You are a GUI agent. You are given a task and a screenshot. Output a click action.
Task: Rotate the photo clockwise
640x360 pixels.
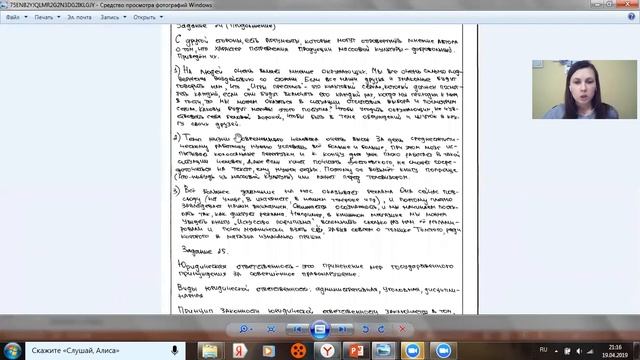(381, 329)
